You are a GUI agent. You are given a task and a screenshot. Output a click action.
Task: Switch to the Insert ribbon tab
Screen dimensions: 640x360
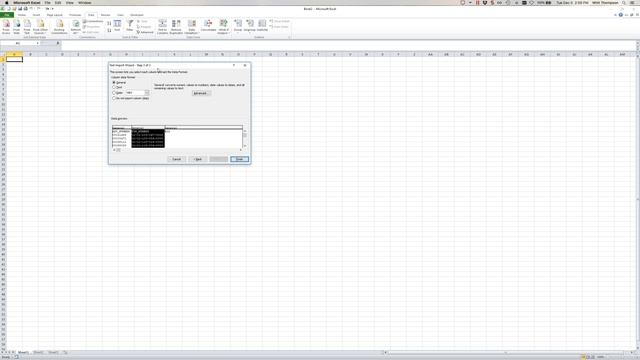(x=36, y=15)
